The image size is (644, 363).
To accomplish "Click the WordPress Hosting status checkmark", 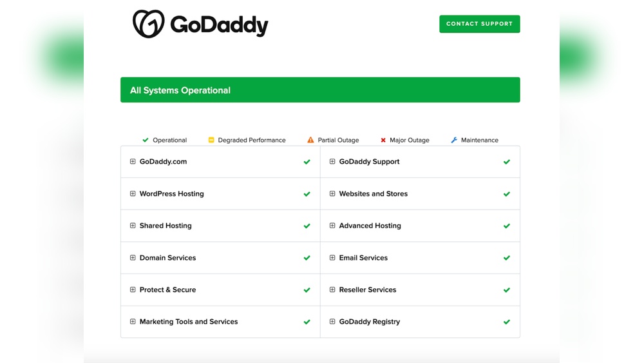I will pos(307,194).
